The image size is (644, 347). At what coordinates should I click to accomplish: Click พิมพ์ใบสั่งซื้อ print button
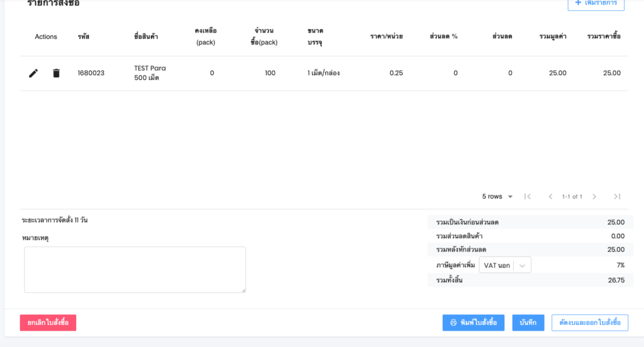tap(473, 322)
